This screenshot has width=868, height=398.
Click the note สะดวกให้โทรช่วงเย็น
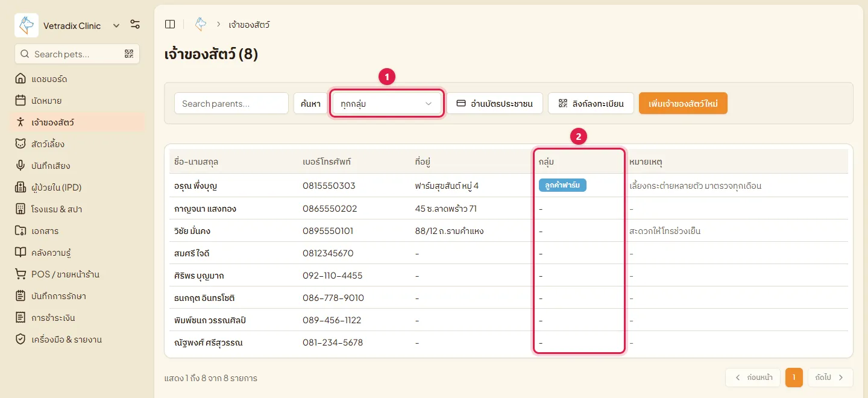[x=665, y=231]
